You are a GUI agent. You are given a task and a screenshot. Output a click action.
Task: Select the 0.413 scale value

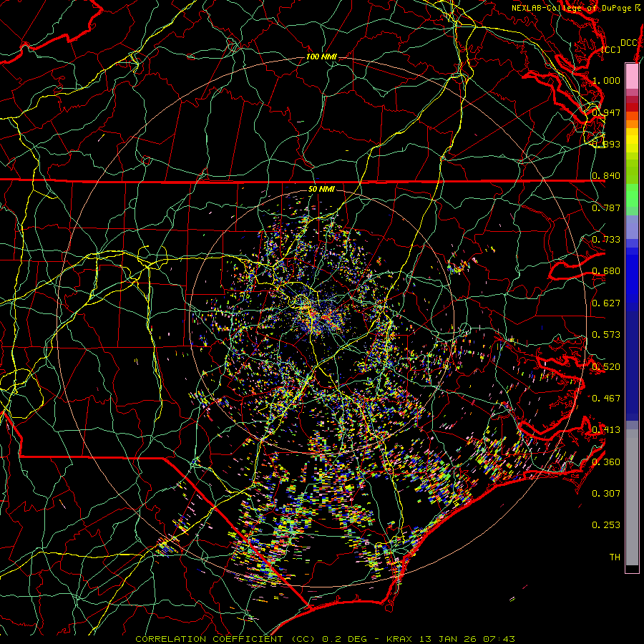(x=606, y=430)
